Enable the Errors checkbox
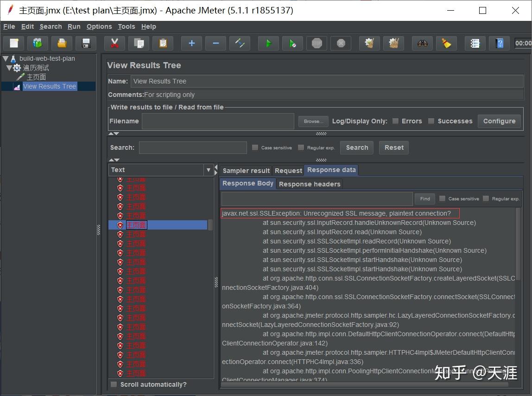Screen dimensions: 532x396 [x=395, y=121]
